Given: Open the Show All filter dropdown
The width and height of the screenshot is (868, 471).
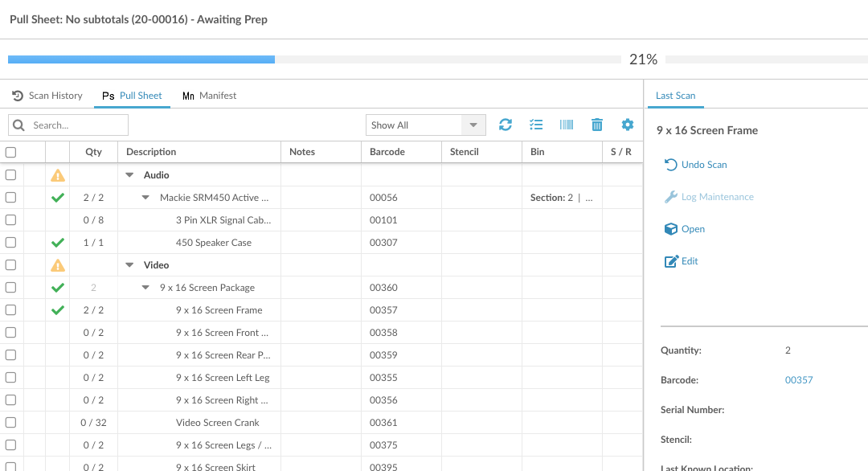Looking at the screenshot, I should pos(426,125).
